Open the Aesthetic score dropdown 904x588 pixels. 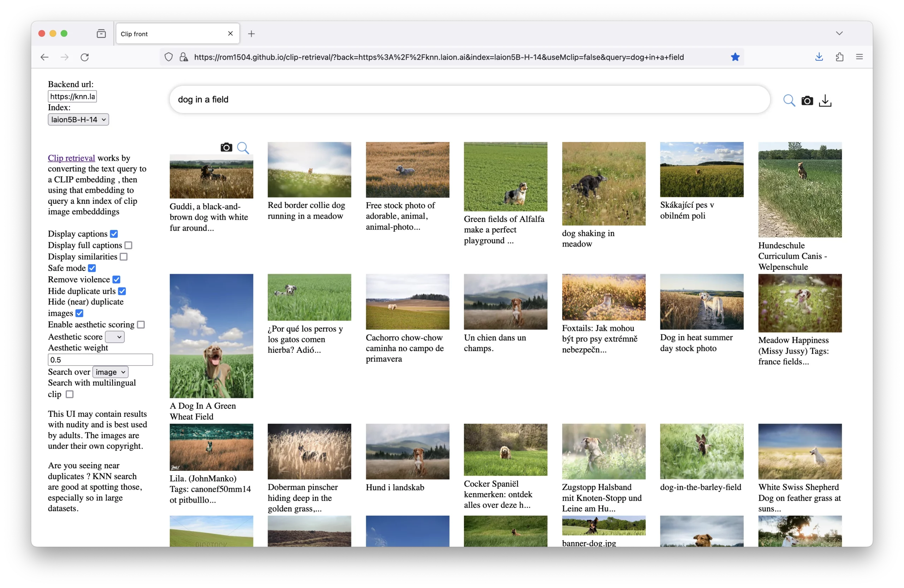coord(114,337)
